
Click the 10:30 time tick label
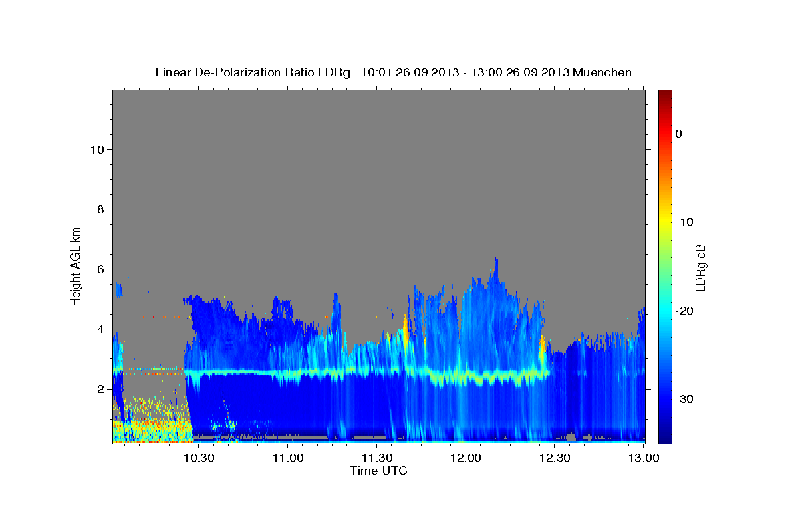click(199, 458)
